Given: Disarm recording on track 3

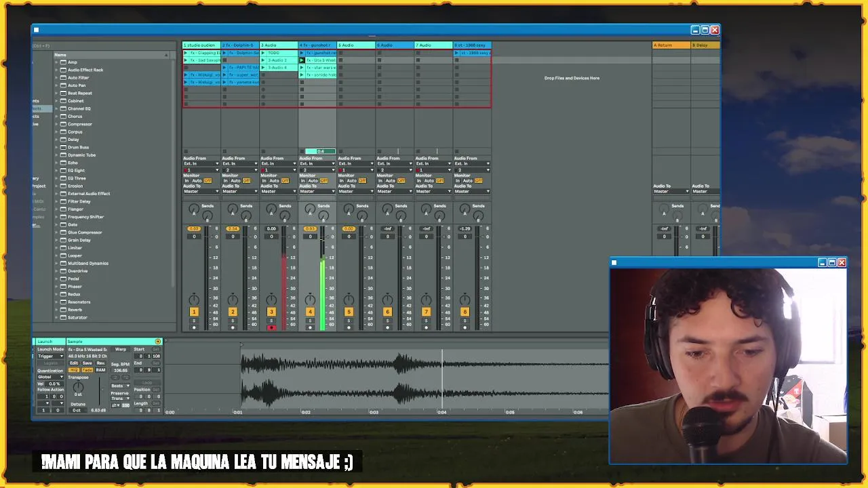Looking at the screenshot, I should (271, 328).
